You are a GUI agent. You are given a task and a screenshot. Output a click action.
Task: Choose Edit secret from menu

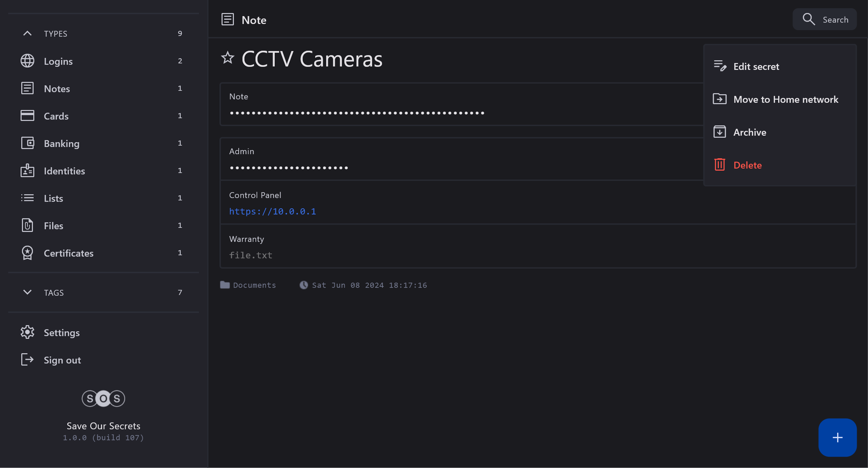pos(756,66)
